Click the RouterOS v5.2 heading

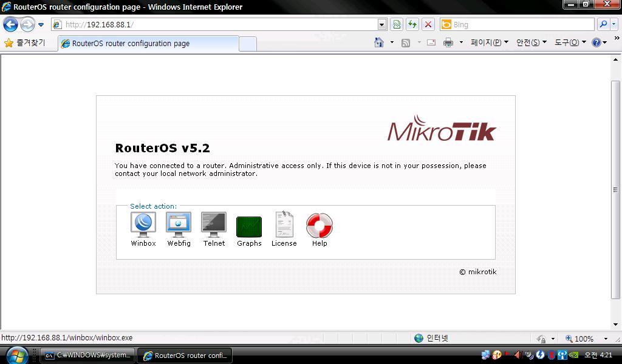pyautogui.click(x=162, y=148)
